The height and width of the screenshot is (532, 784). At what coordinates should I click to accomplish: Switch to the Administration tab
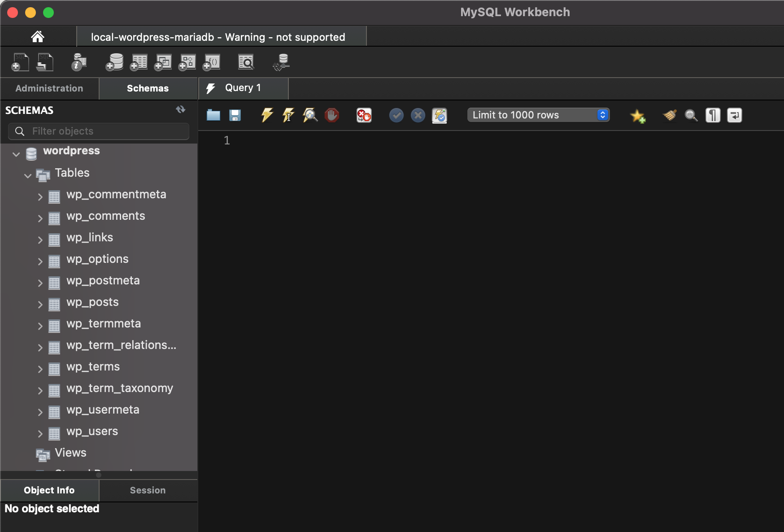[x=49, y=88]
